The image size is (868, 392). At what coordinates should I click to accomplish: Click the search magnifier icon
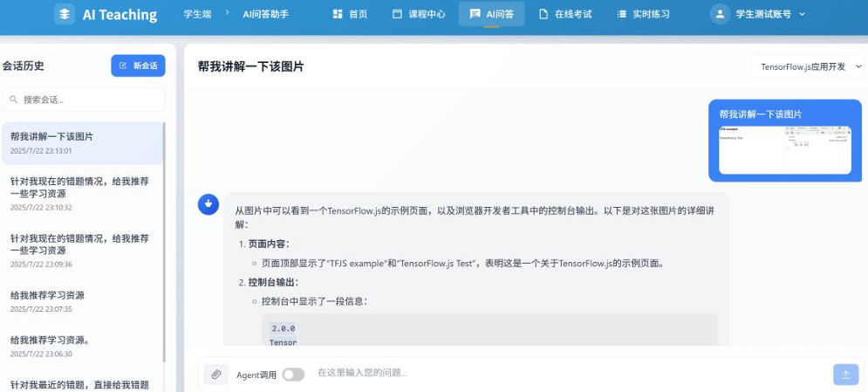[14, 100]
